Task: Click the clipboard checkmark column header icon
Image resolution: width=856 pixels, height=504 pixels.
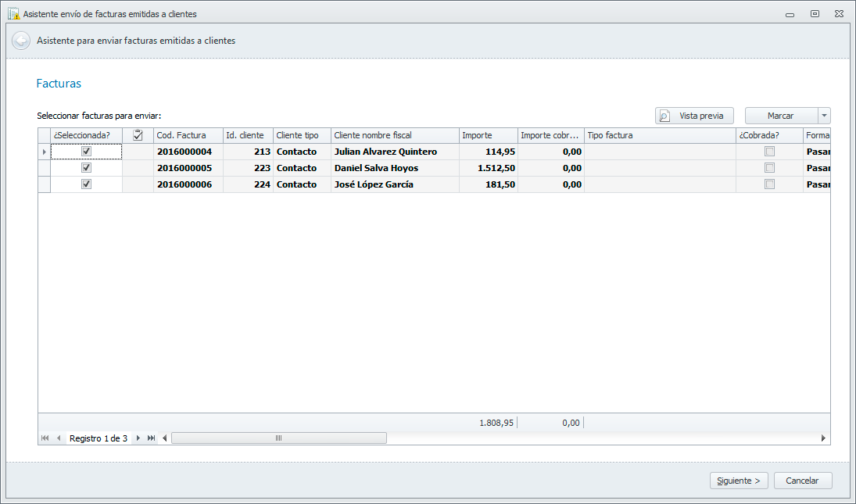Action: 138,134
